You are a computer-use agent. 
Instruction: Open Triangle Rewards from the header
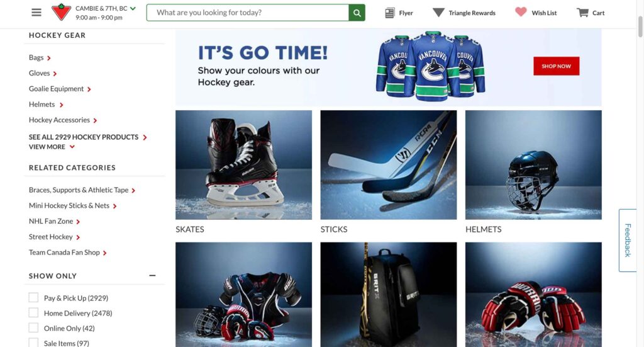(464, 13)
